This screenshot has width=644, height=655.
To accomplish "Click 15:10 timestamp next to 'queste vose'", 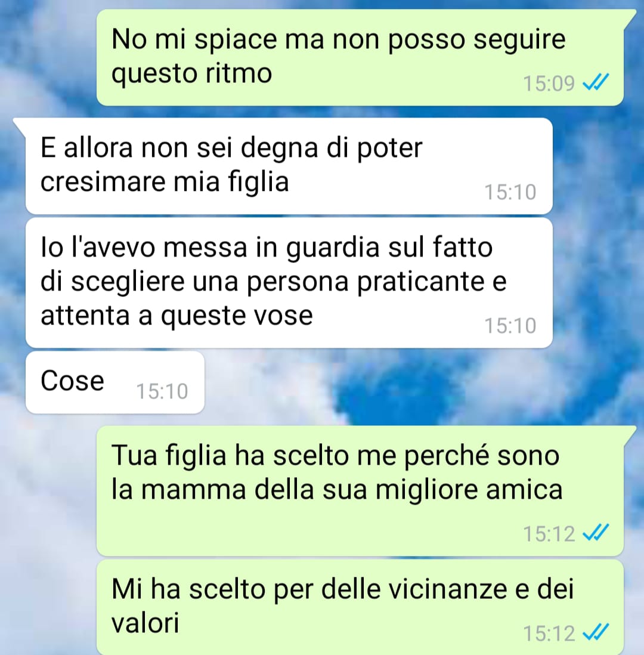I will [510, 325].
